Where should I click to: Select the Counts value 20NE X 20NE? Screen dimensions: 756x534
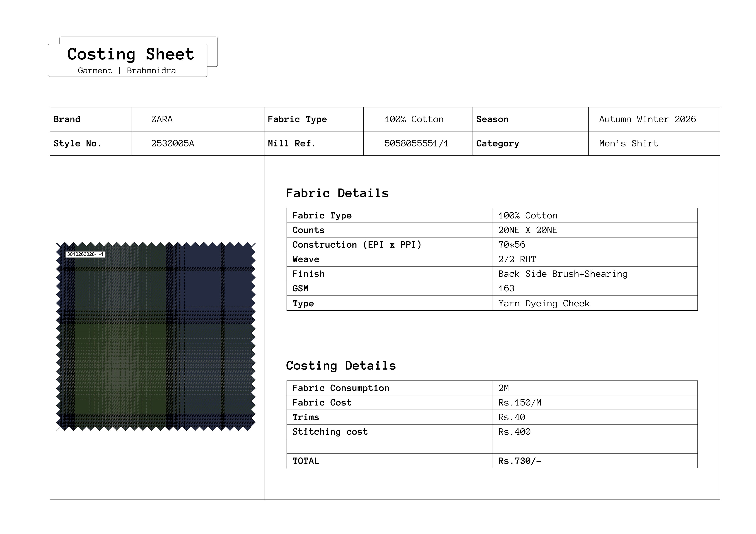click(x=527, y=230)
